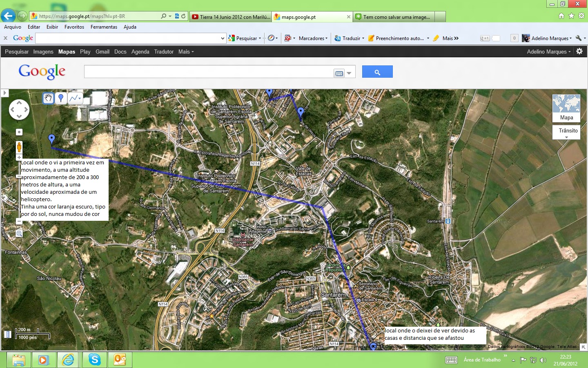Click the compatibility view icon in address bar

[x=177, y=16]
